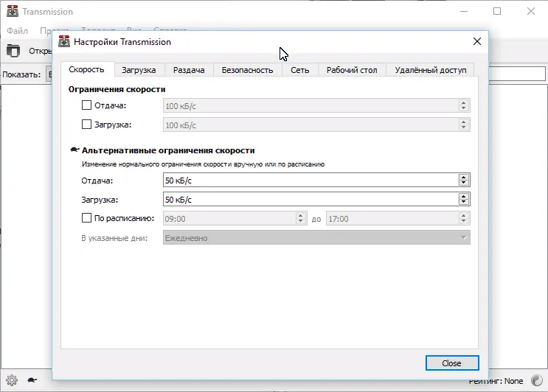
Task: Open the Файл menu
Action: coord(17,31)
